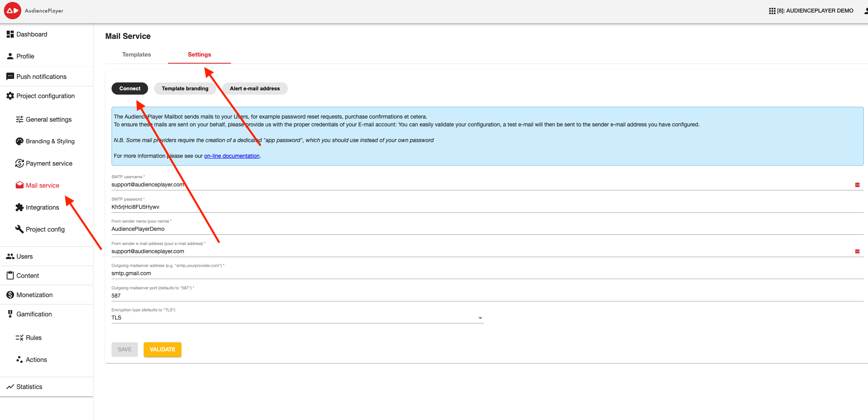Expand the Encryption type dropdown arrow
Image resolution: width=868 pixels, height=420 pixels.
(x=480, y=318)
